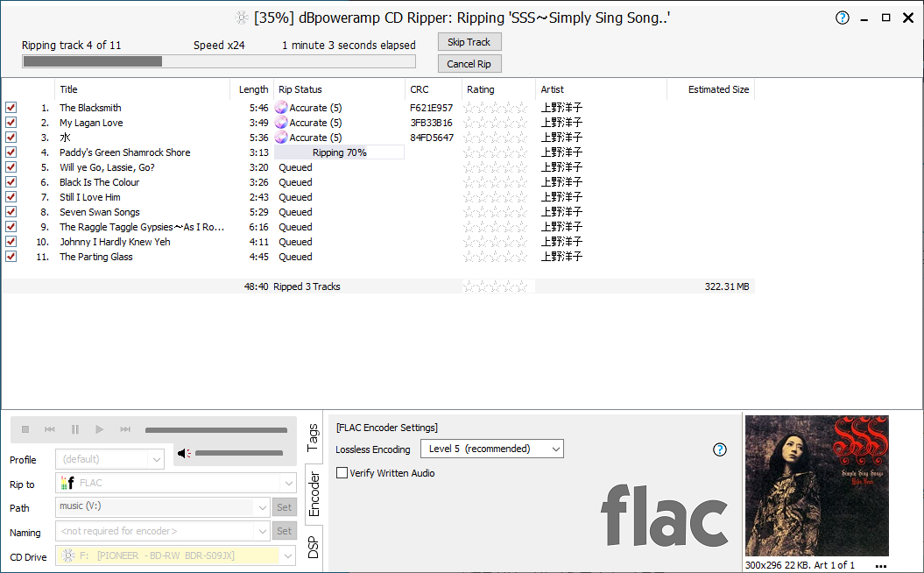This screenshot has width=924, height=573.
Task: Open the Rip to format dropdown
Action: (289, 483)
